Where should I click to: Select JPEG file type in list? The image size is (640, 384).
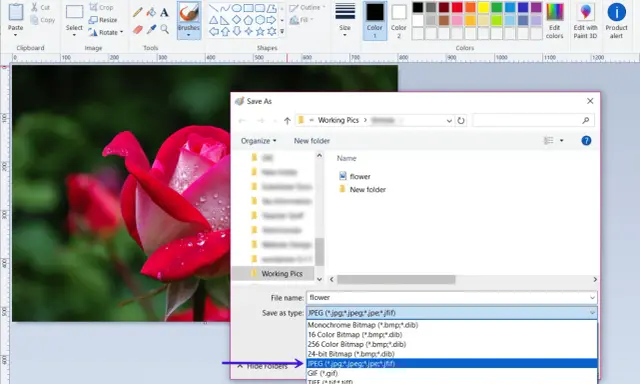tap(452, 364)
